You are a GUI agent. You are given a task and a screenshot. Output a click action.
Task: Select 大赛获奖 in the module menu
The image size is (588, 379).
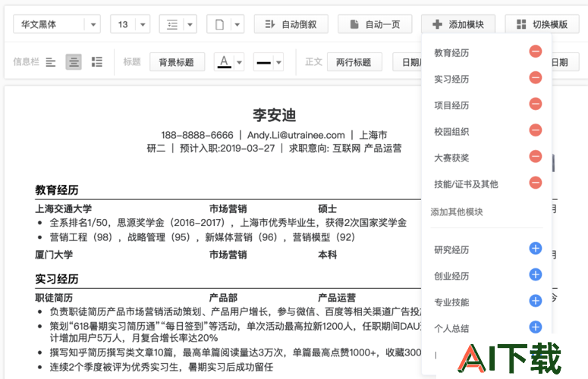[451, 158]
